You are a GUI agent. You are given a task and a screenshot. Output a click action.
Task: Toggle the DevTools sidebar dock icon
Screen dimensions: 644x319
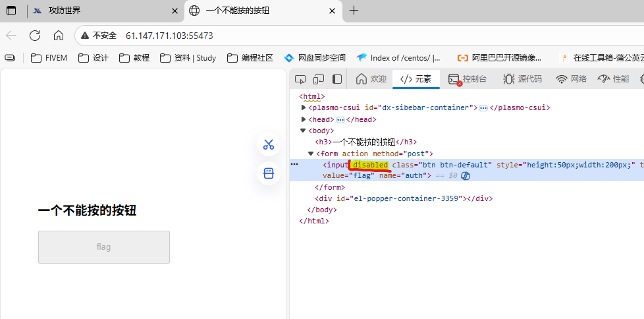pos(337,79)
